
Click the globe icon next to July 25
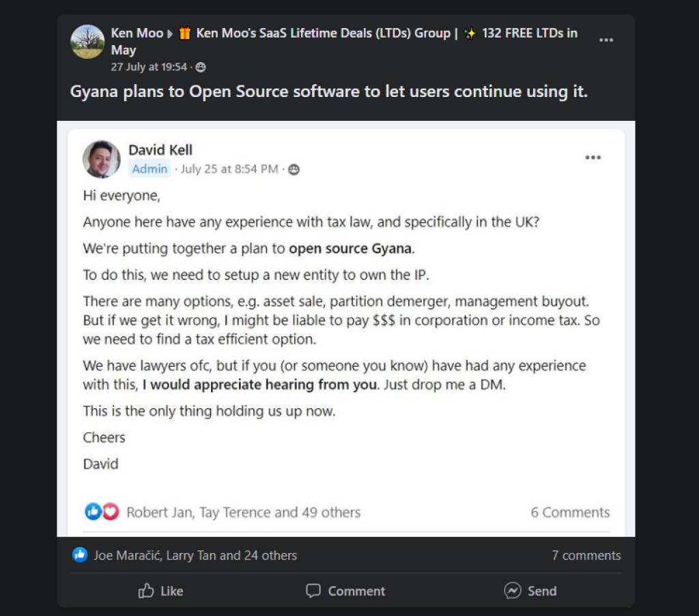click(x=294, y=169)
